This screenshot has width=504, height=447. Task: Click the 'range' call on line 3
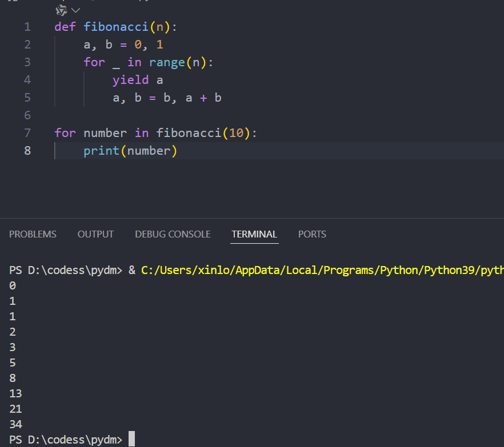click(167, 62)
